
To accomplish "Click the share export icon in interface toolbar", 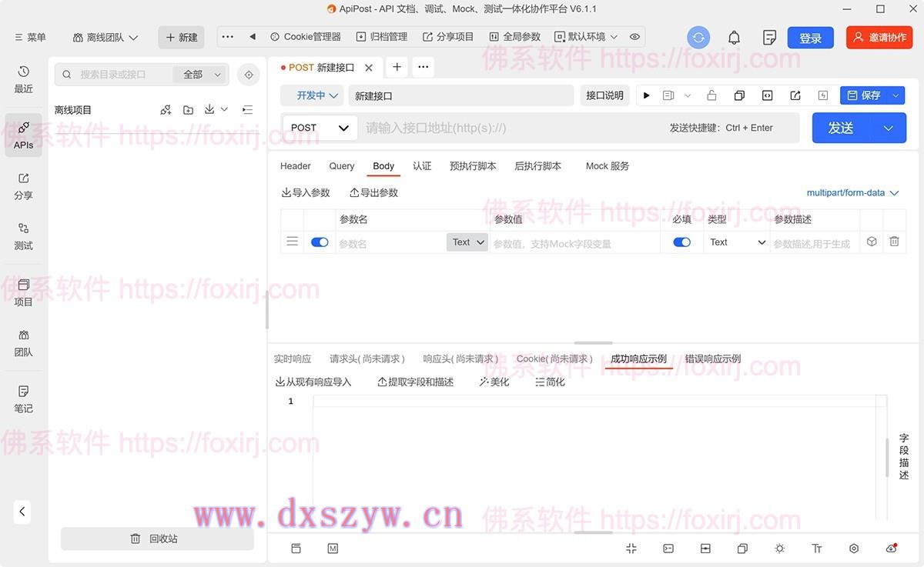I will click(795, 95).
